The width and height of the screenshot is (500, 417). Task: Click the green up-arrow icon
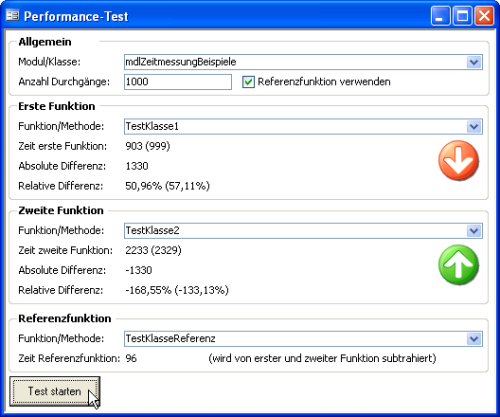[x=459, y=265]
